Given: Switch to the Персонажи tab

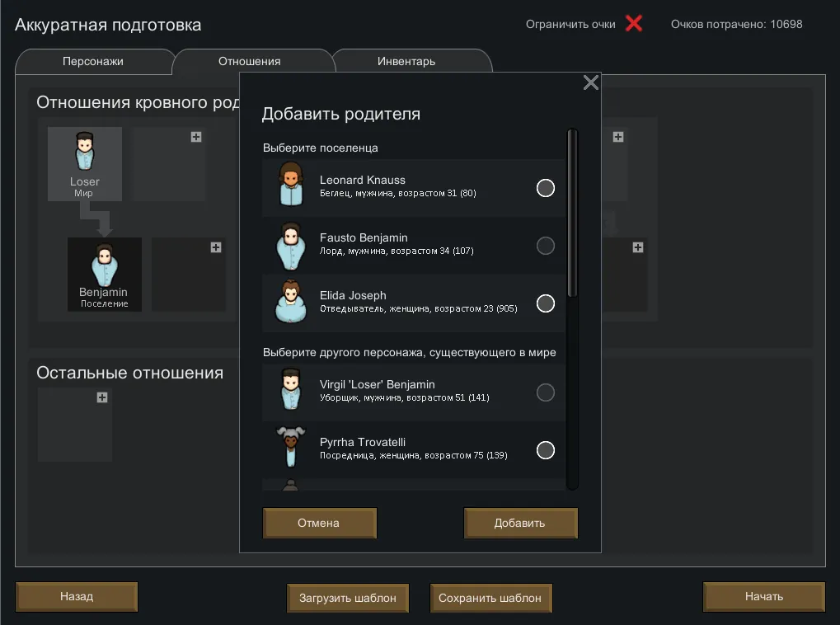Looking at the screenshot, I should (x=93, y=62).
